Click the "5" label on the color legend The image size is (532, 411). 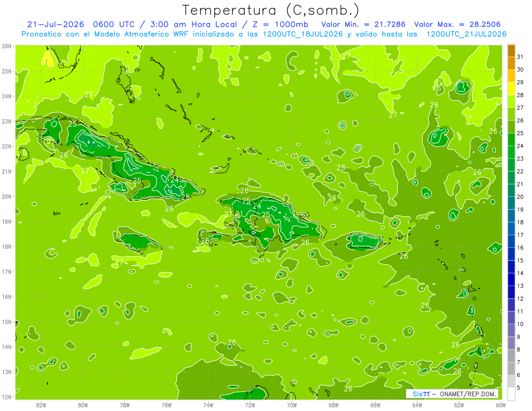point(519,388)
